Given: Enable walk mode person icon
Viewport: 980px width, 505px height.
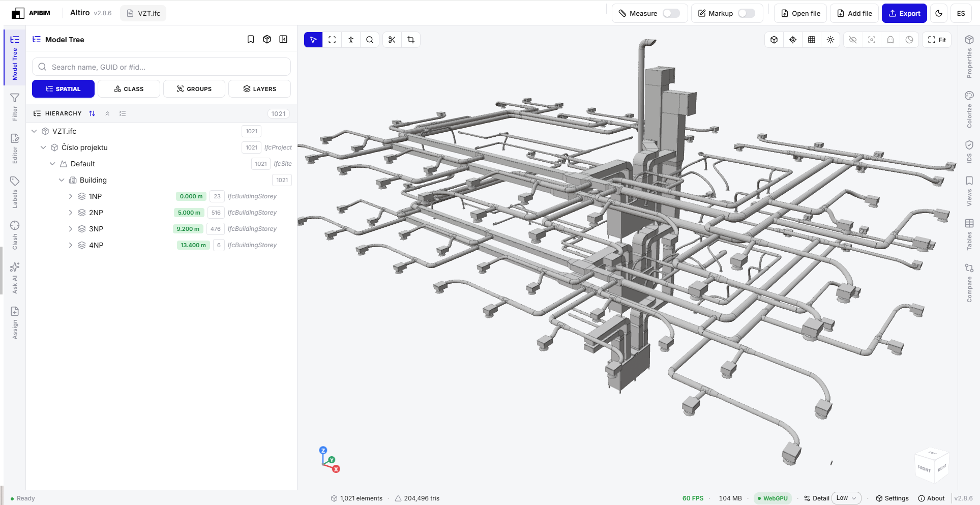Looking at the screenshot, I should coord(351,40).
